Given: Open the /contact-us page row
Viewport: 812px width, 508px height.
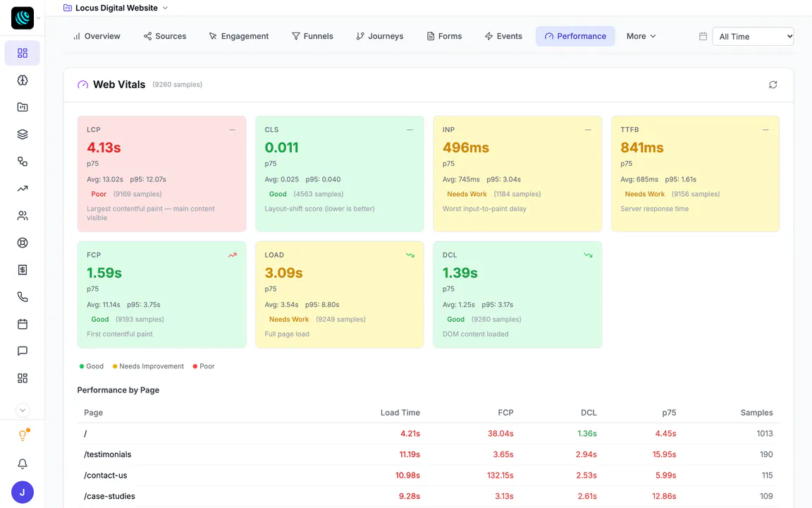Looking at the screenshot, I should click(428, 475).
